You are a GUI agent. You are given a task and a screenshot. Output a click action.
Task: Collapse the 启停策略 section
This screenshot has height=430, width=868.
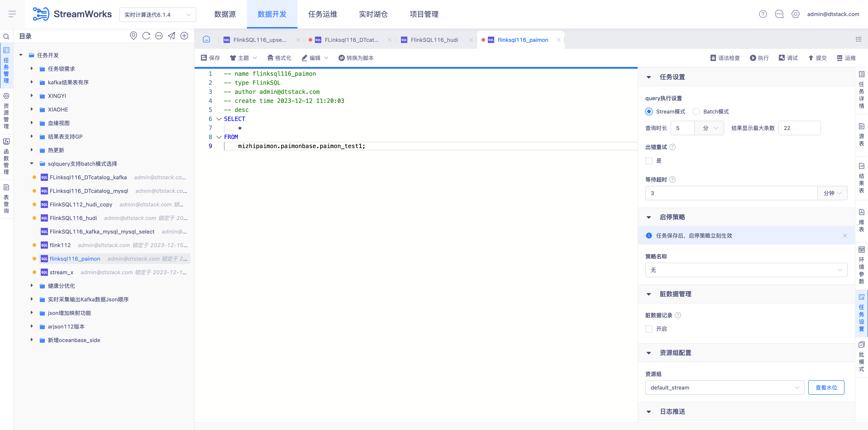649,217
